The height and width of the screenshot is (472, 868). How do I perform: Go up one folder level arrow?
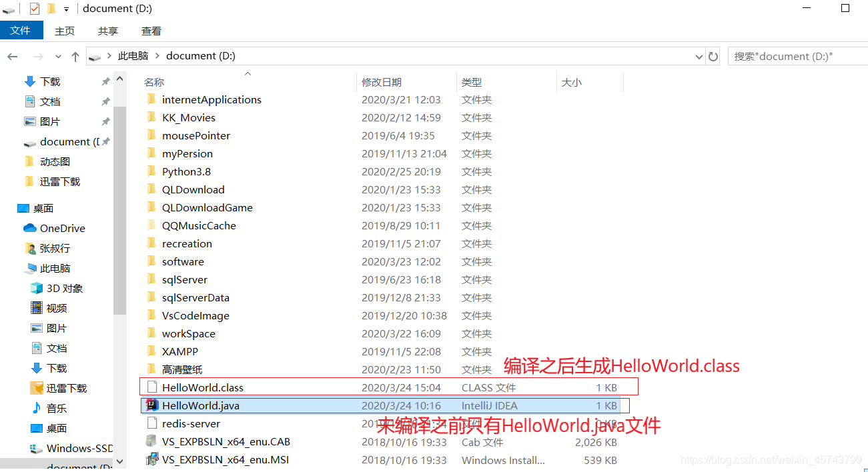pos(75,57)
